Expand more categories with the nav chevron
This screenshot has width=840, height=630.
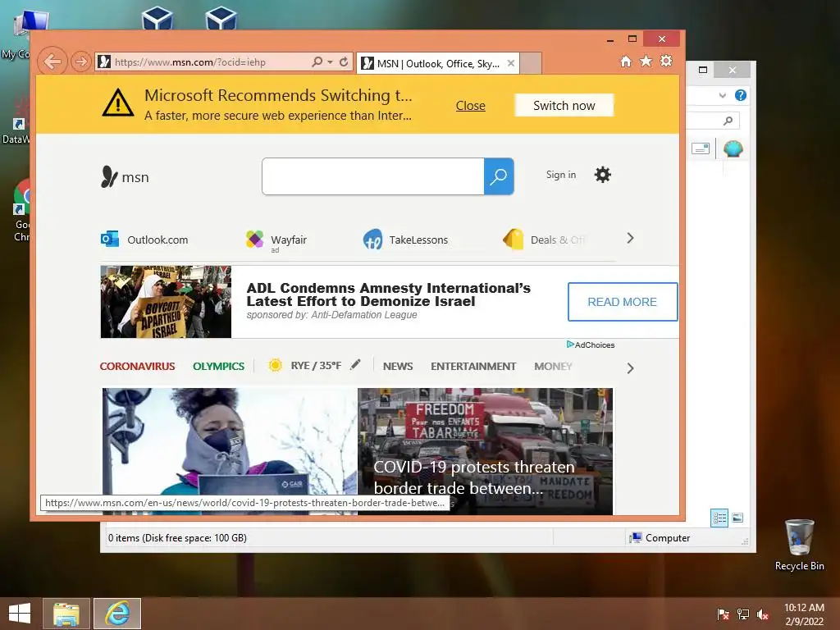(x=631, y=368)
